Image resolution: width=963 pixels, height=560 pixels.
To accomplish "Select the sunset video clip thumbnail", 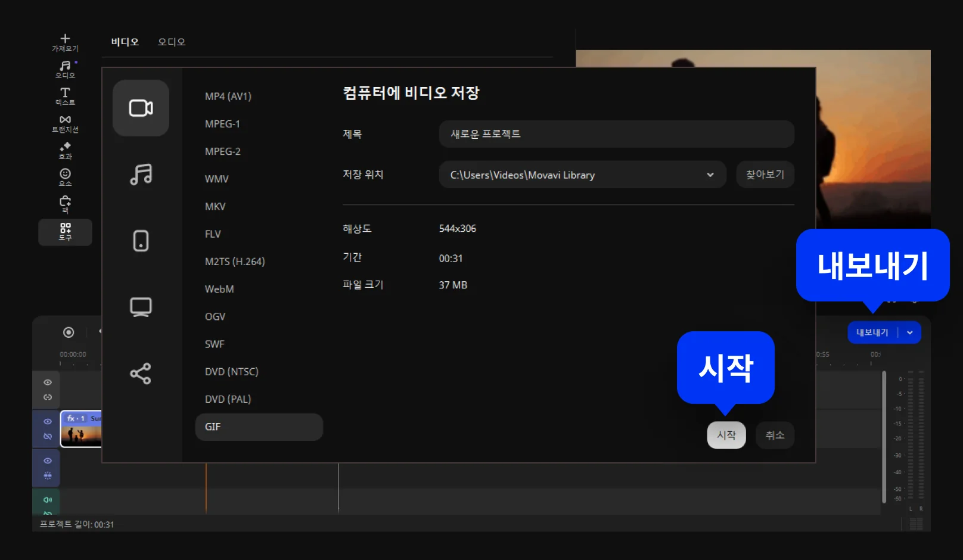I will click(81, 429).
